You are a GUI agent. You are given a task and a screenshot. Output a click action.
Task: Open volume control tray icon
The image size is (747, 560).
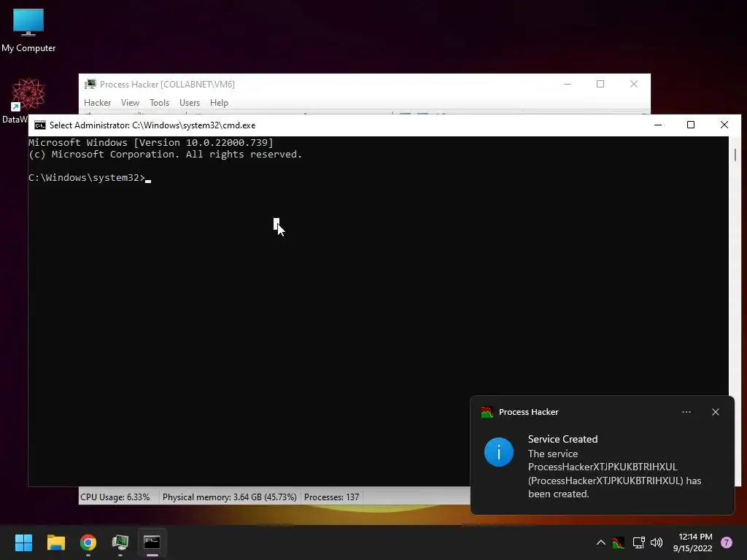coord(657,542)
